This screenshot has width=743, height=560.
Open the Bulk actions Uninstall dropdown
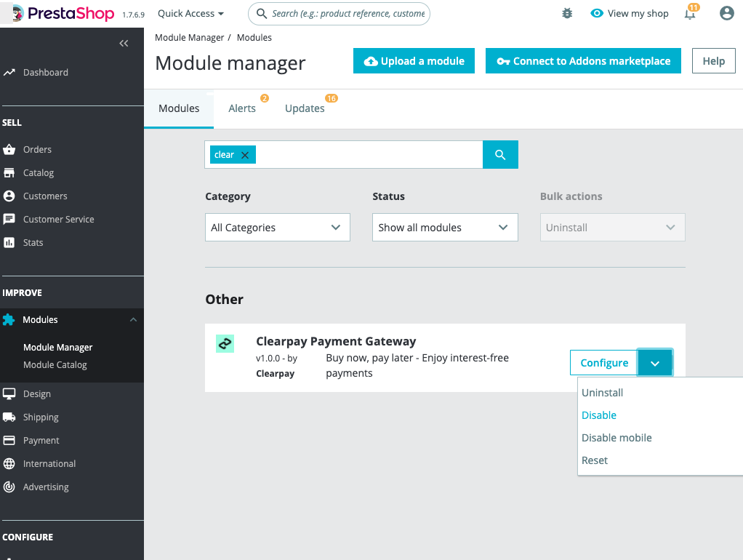613,227
